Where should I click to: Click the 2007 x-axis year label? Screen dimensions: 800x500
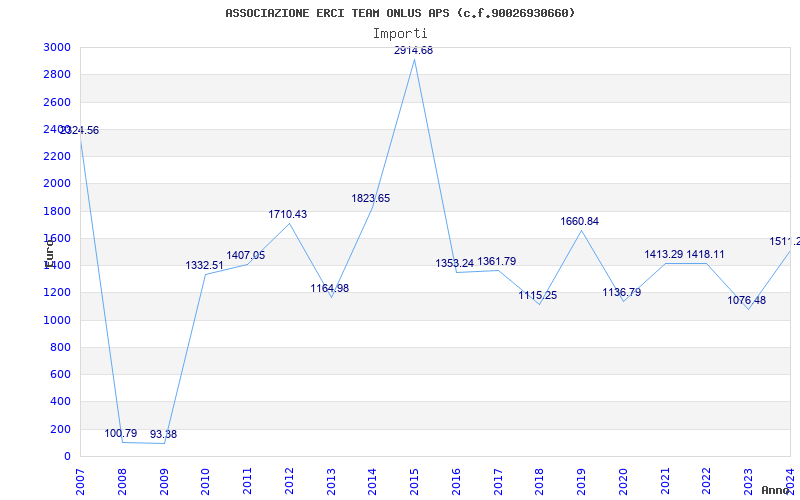click(x=80, y=482)
